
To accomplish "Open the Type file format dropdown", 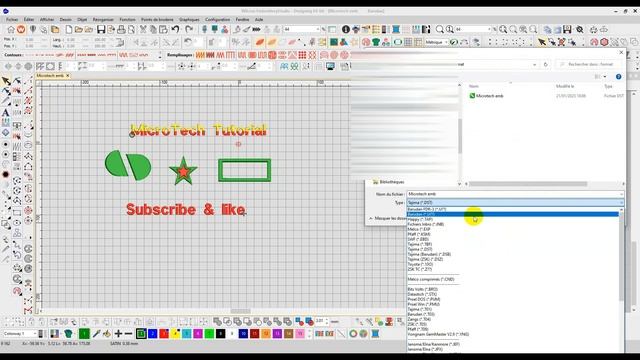I will click(515, 202).
